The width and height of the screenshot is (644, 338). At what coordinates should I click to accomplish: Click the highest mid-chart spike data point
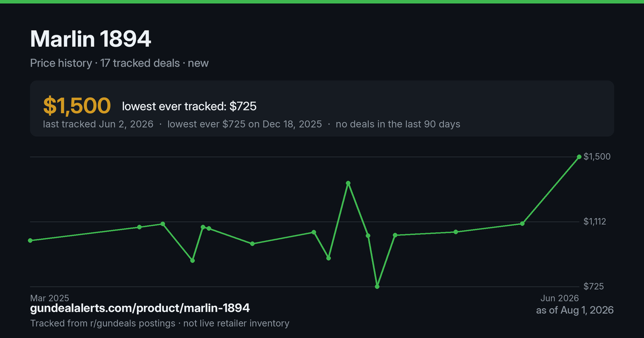(x=348, y=183)
